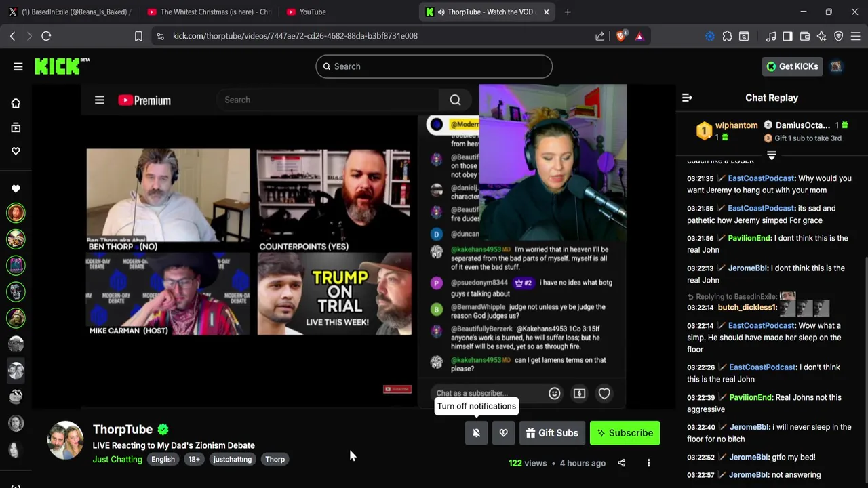This screenshot has height=488, width=868.
Task: Open the Brave VPN shield icon
Action: click(x=839, y=36)
